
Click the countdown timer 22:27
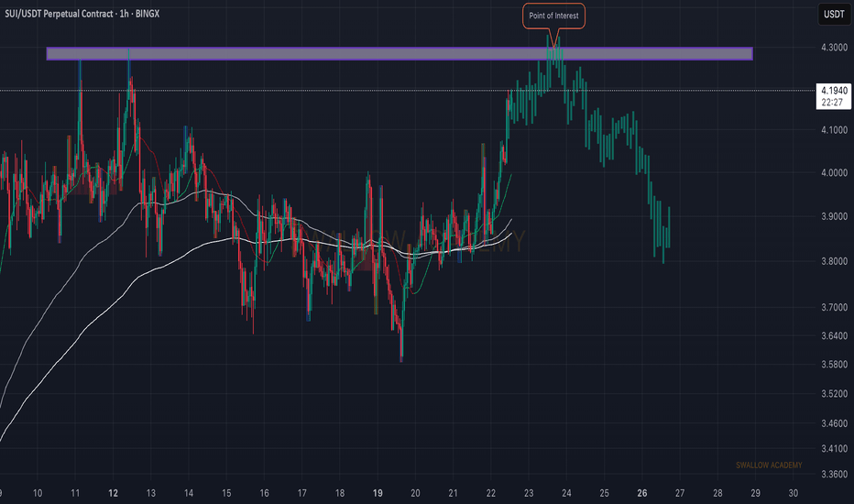click(832, 103)
